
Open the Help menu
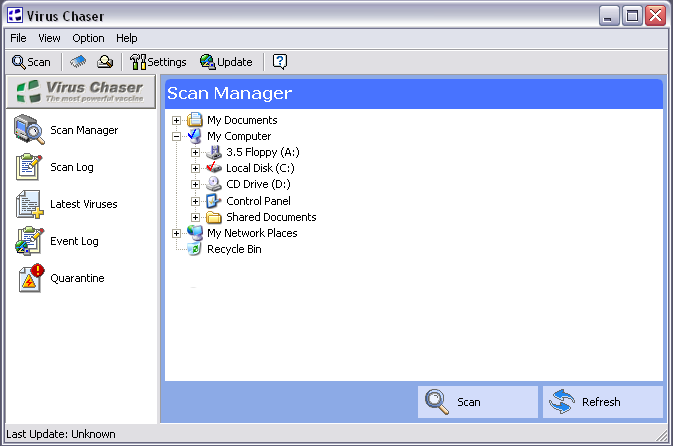tap(127, 38)
